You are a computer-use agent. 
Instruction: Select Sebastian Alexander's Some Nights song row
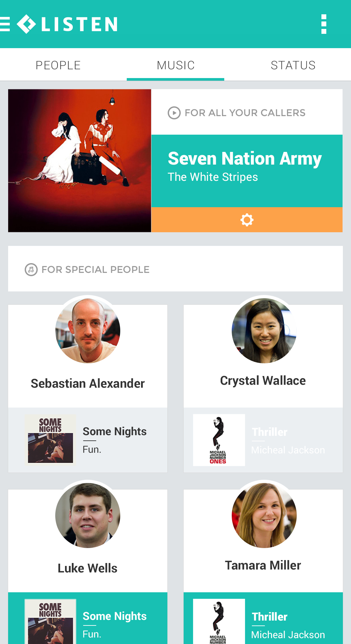point(88,440)
